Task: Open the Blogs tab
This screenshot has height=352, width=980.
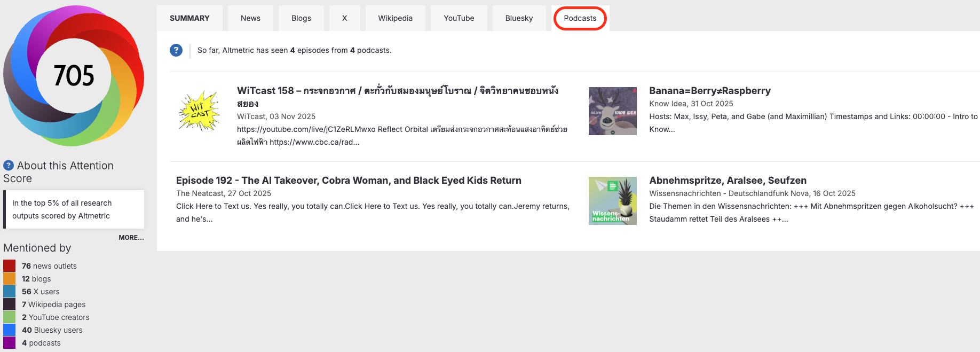Action: [x=301, y=18]
